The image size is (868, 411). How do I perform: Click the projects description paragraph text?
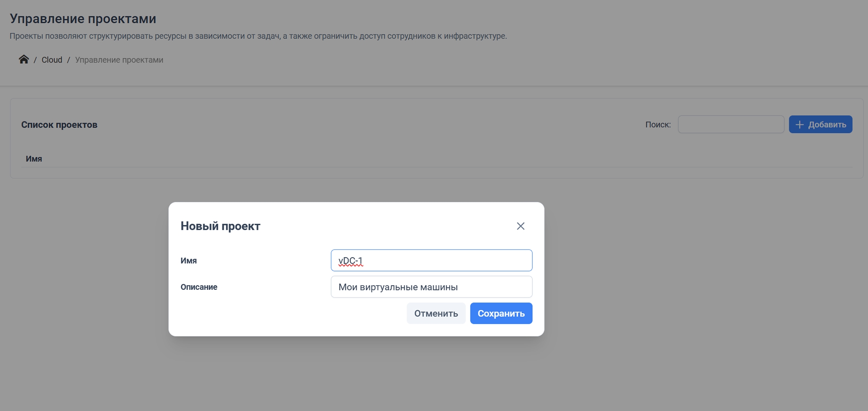[x=258, y=36]
